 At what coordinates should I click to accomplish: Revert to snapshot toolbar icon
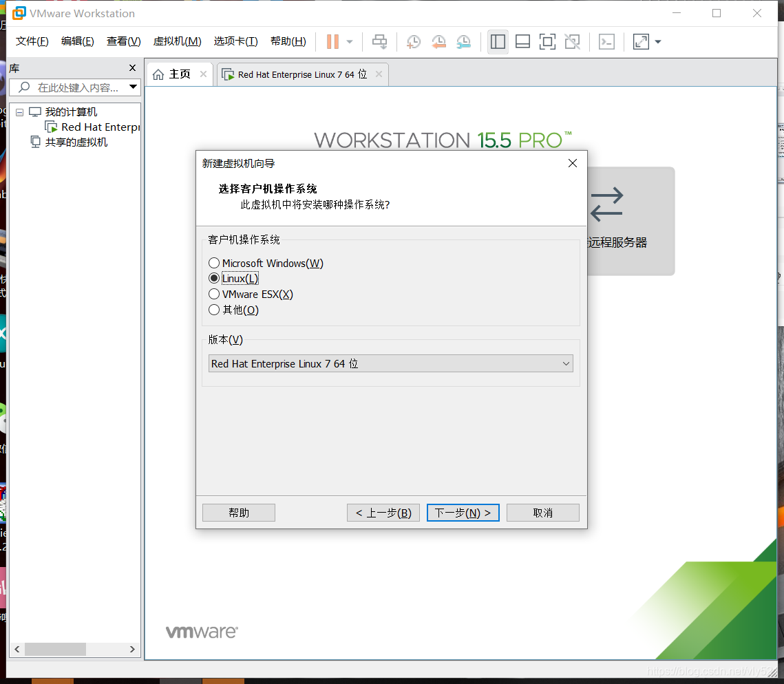pyautogui.click(x=438, y=42)
